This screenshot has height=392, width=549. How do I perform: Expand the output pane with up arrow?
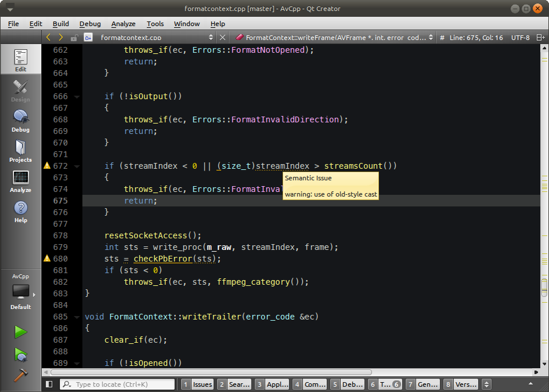[x=531, y=384]
